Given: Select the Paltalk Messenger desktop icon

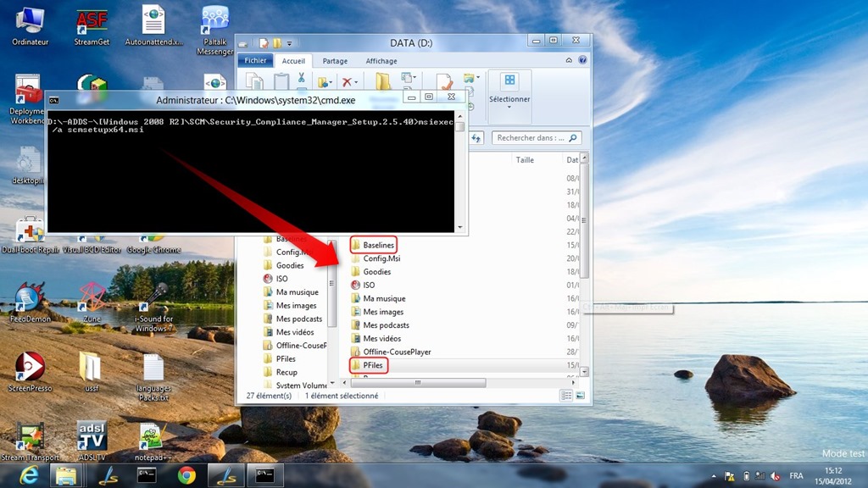Looking at the screenshot, I should (214, 30).
